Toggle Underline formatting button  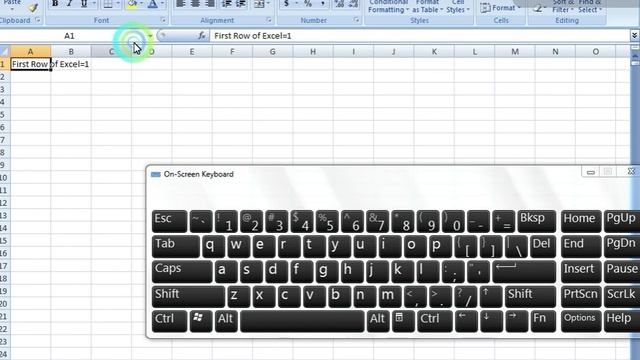pos(84,4)
